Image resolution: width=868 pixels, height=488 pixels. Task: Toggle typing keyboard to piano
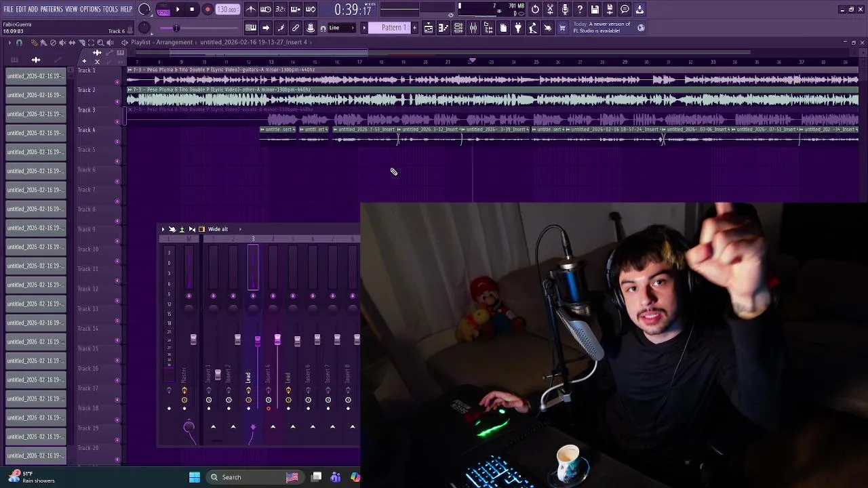[251, 28]
